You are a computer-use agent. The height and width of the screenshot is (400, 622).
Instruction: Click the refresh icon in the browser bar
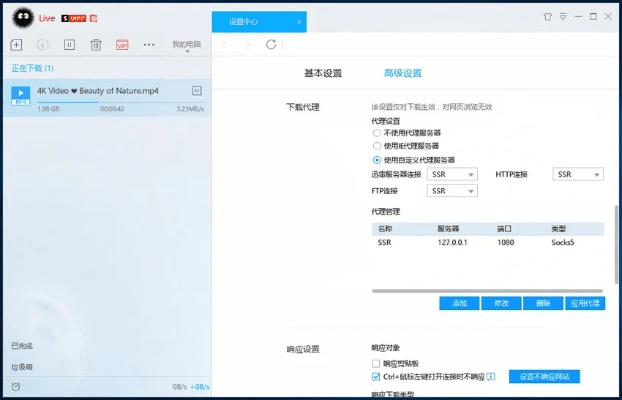click(x=271, y=45)
